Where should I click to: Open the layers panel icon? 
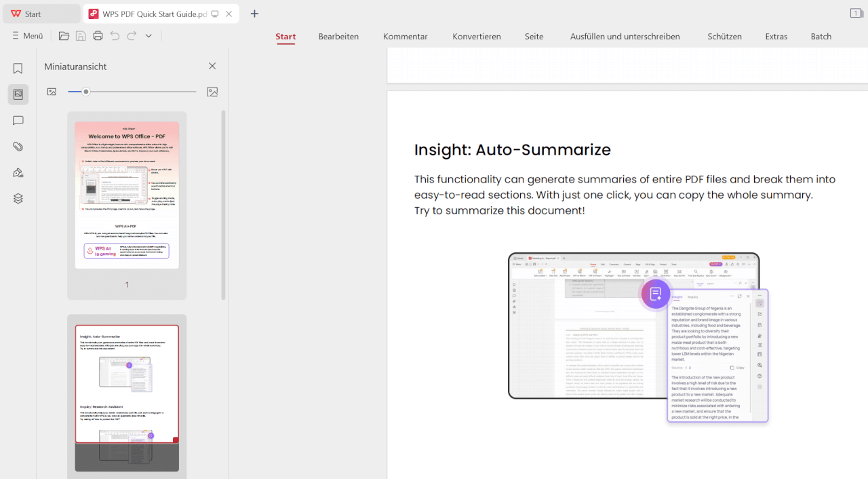18,199
